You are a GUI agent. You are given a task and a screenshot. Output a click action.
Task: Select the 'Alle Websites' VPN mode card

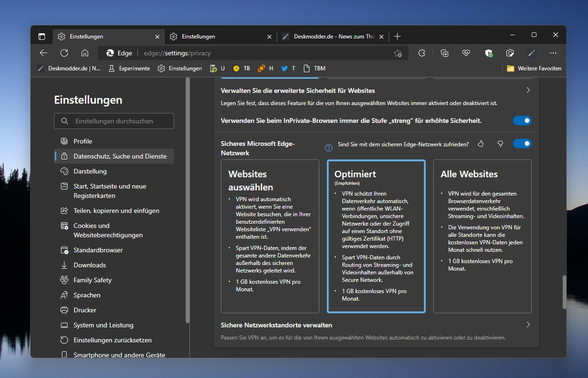click(x=482, y=236)
